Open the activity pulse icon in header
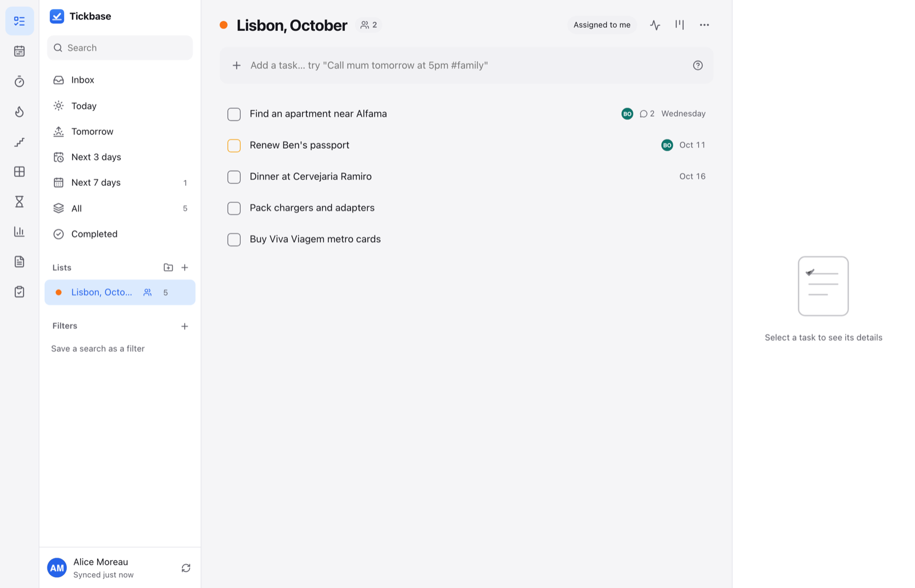Viewport: 915px width, 588px height. [x=655, y=25]
